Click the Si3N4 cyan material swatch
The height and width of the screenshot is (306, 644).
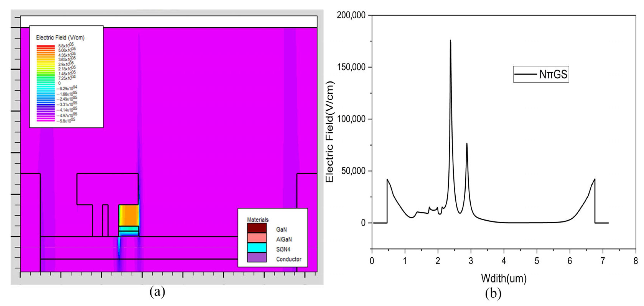(x=257, y=248)
